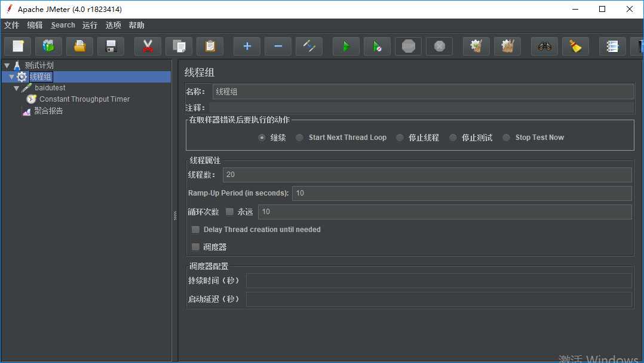Click the 注释 comments field

tap(422, 108)
